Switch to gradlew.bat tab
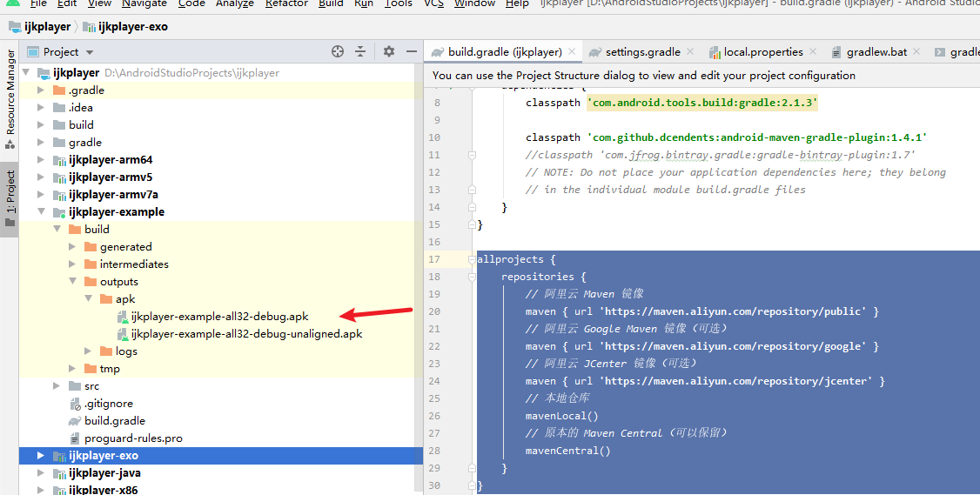Viewport: 980px width, 495px height. click(876, 52)
